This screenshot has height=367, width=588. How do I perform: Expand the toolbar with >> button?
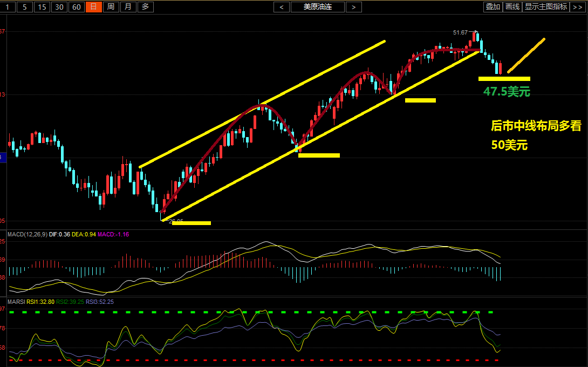coord(578,7)
